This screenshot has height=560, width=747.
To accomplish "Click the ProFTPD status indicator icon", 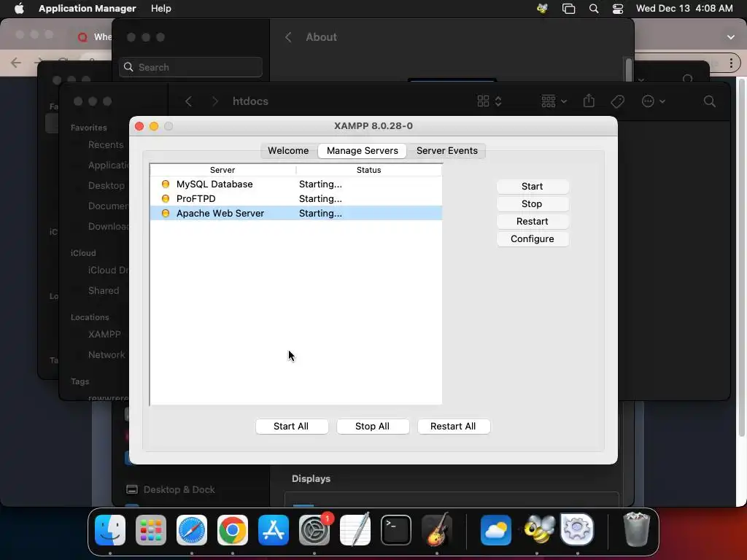I will [x=166, y=198].
